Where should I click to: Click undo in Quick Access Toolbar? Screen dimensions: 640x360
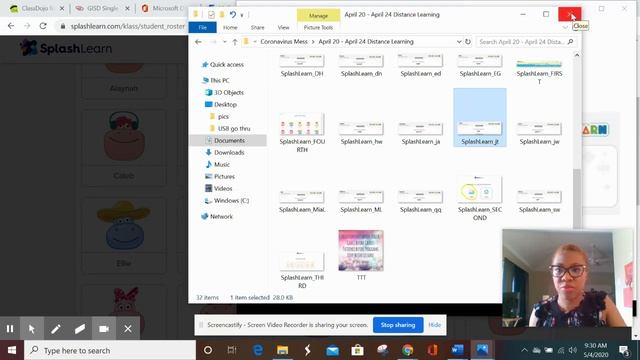pyautogui.click(x=232, y=15)
